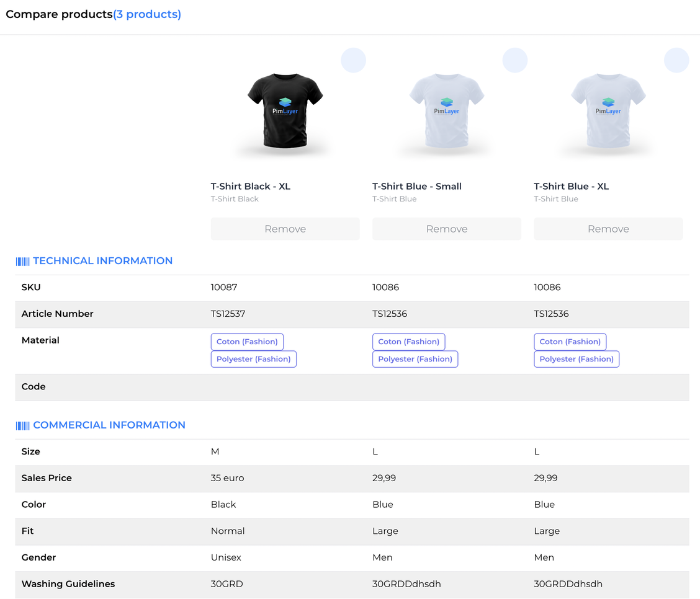Viewport: 700px width, 599px height.
Task: Collapse the Technical Information section header
Action: pos(102,261)
